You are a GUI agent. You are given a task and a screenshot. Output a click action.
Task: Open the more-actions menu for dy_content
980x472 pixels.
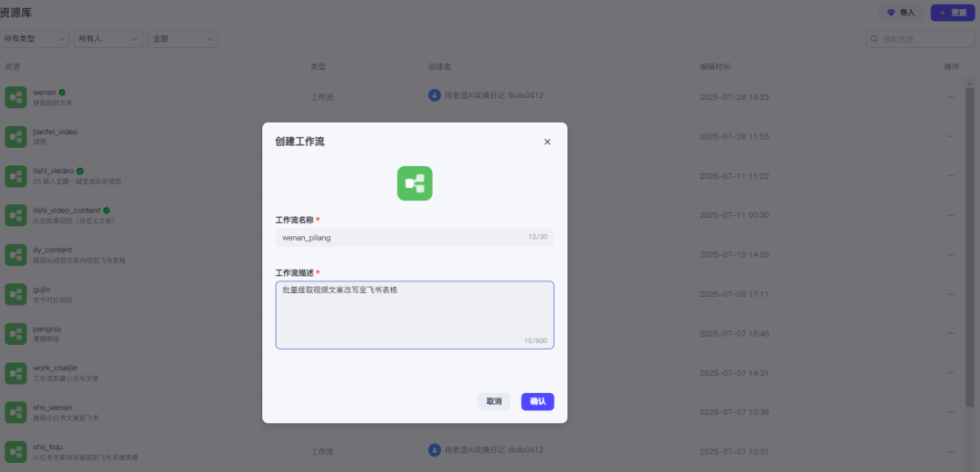tap(951, 254)
